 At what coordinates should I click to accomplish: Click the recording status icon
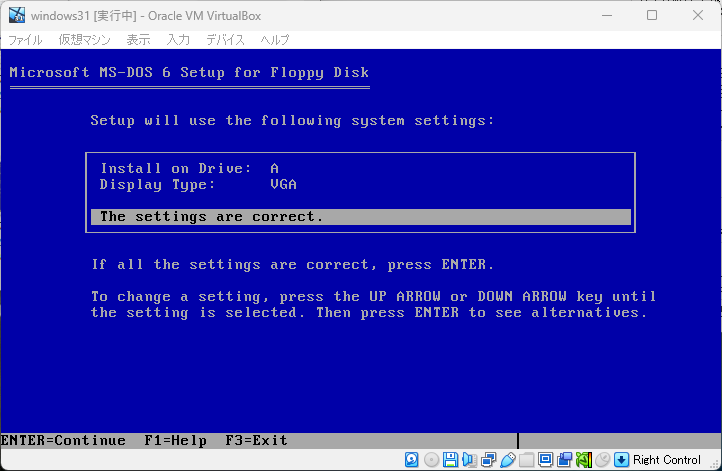[565, 459]
